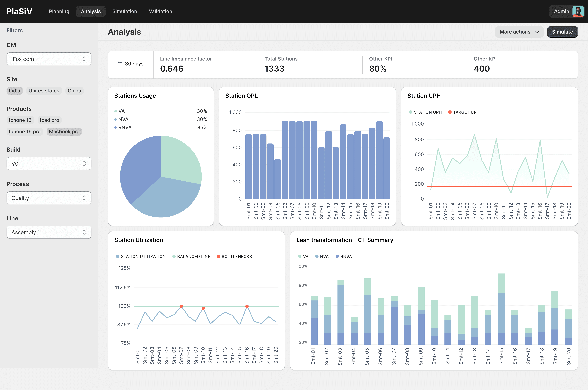
Task: Enable the China site filter chip
Action: [74, 91]
